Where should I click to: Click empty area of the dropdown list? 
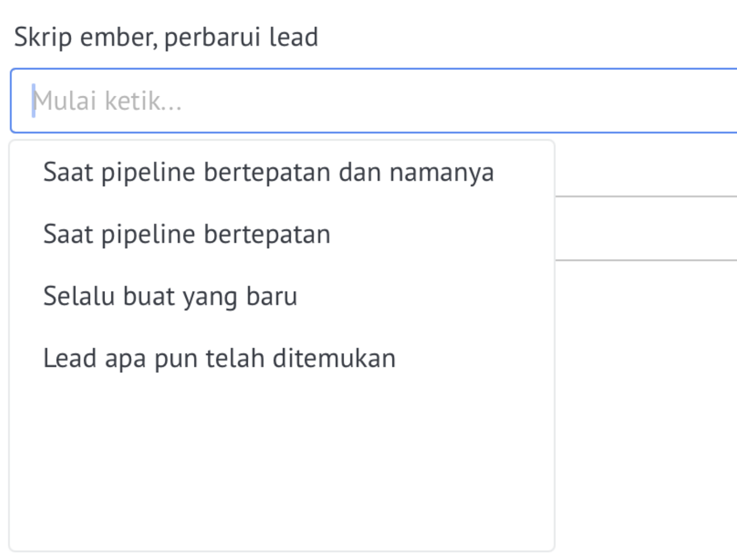(x=282, y=469)
